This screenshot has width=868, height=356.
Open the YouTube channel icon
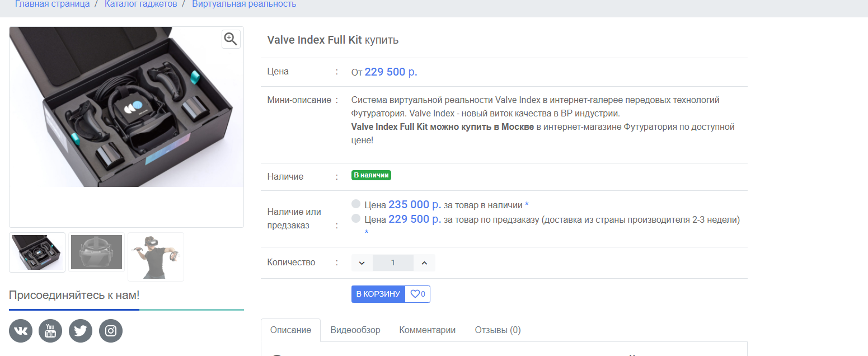click(x=50, y=331)
